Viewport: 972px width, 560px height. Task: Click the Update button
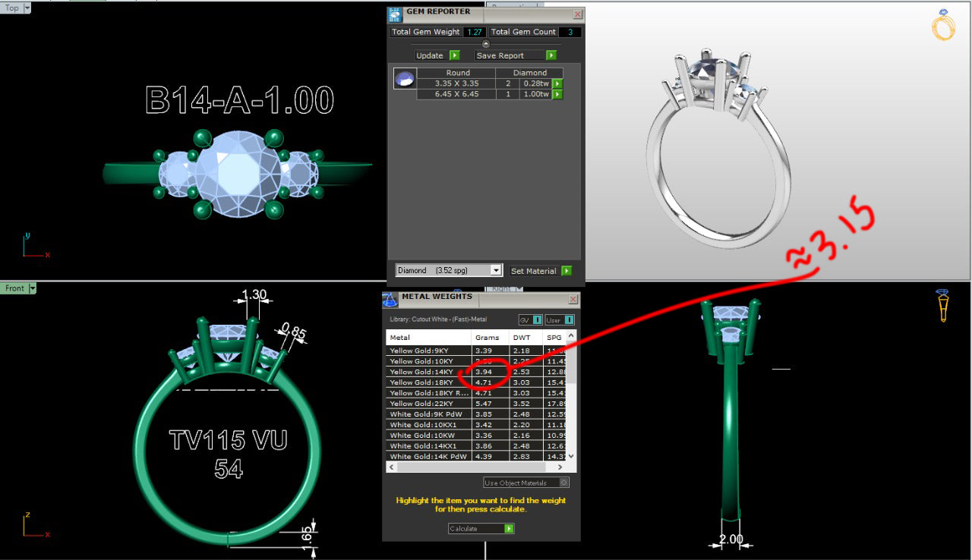430,55
